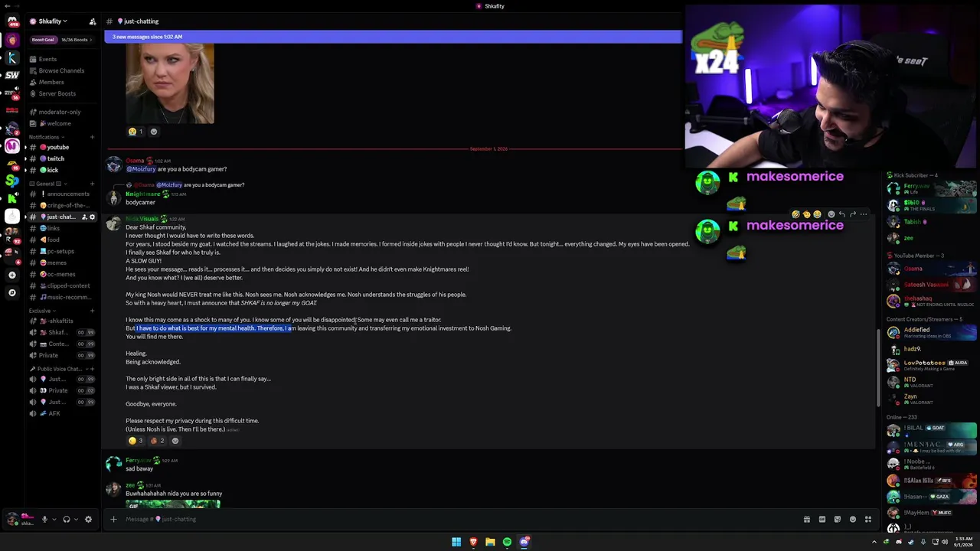Image resolution: width=980 pixels, height=551 pixels.
Task: Open the emoji picker in message box
Action: pyautogui.click(x=853, y=519)
